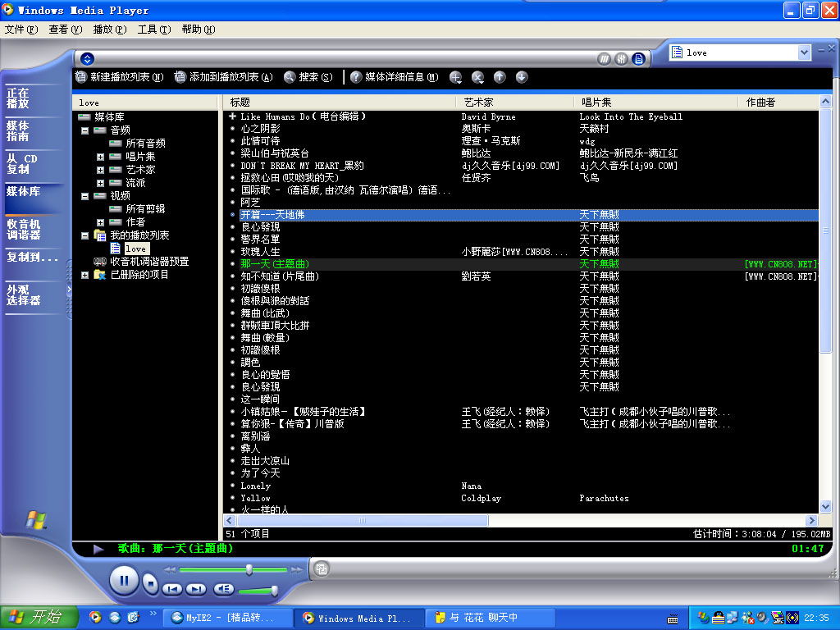Screen dimensions: 840x630
Task: Expand the 唱片集 (Album) tree node
Action: tap(100, 157)
